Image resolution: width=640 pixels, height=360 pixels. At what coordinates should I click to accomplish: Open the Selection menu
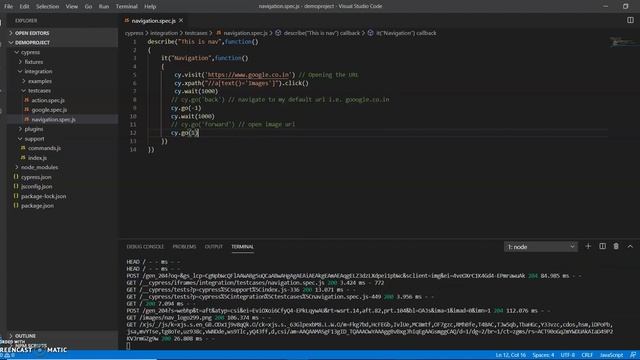(47, 7)
